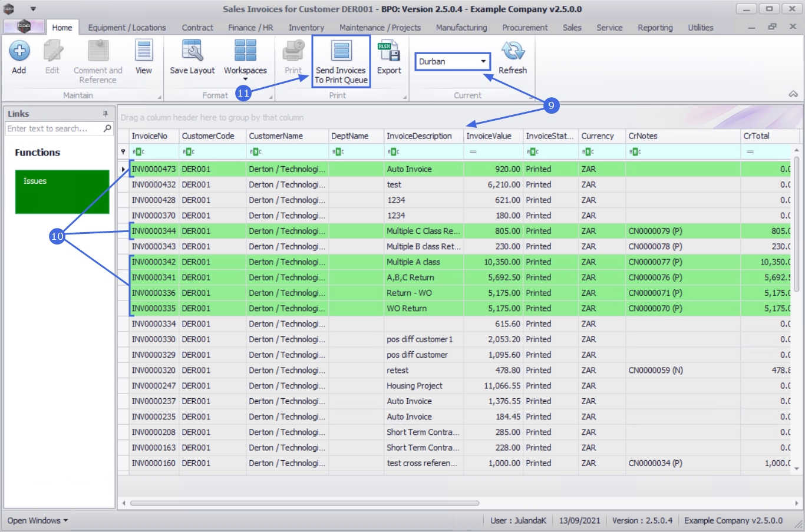The height and width of the screenshot is (532, 805).
Task: Switch to the Inventory tab
Action: click(306, 27)
